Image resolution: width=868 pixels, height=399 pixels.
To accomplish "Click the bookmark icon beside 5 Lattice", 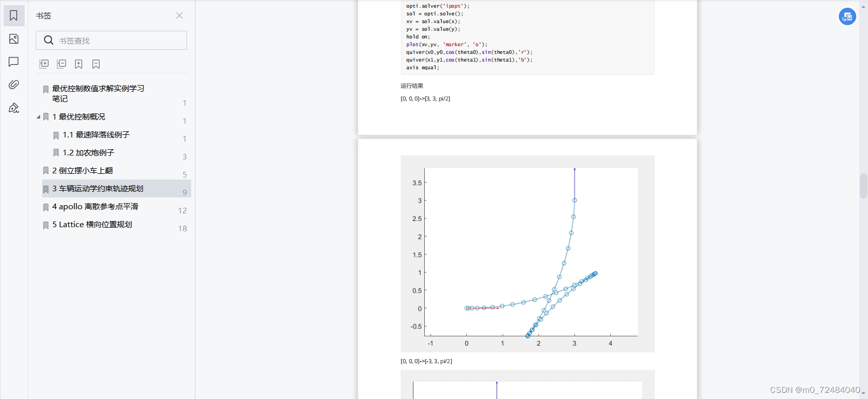I will [x=46, y=225].
